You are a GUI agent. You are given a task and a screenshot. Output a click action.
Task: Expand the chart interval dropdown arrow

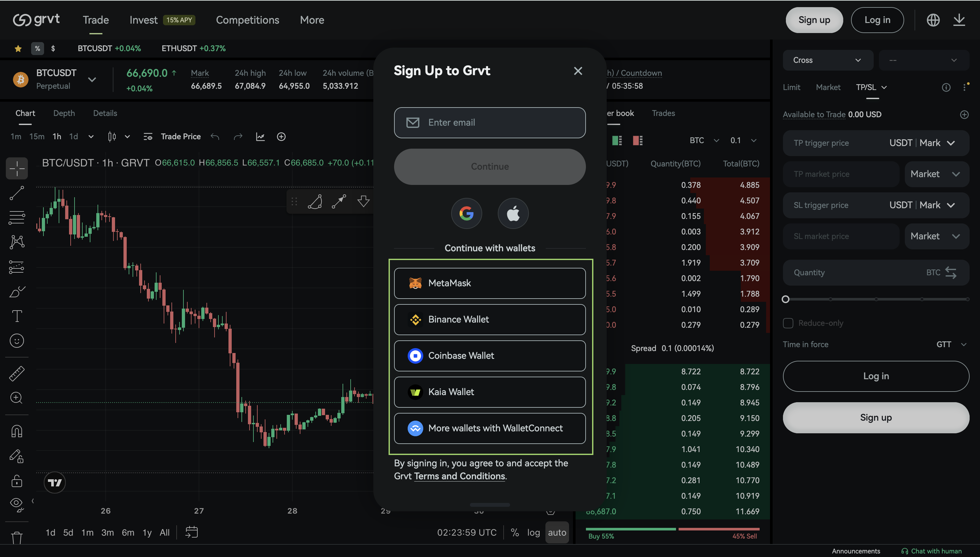point(91,137)
